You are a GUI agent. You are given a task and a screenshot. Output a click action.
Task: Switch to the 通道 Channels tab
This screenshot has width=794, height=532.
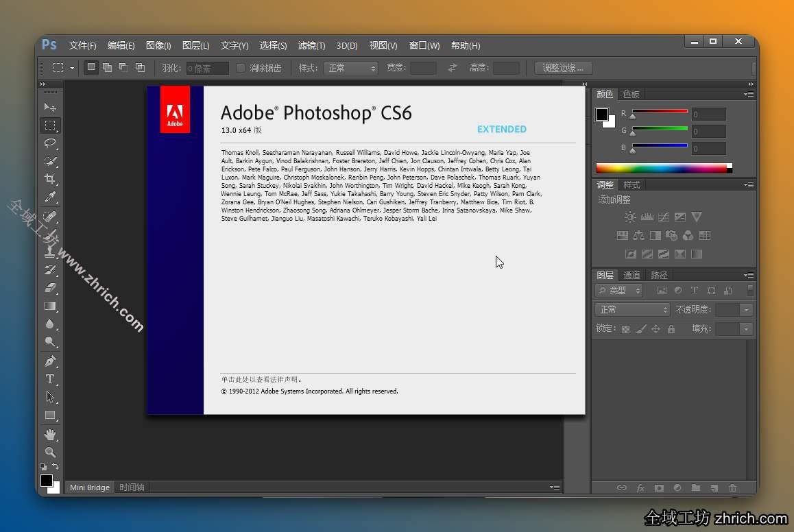(631, 275)
